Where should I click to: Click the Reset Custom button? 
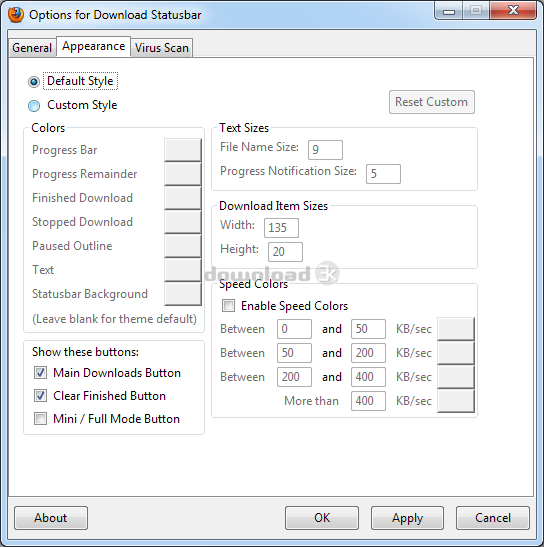coord(432,102)
